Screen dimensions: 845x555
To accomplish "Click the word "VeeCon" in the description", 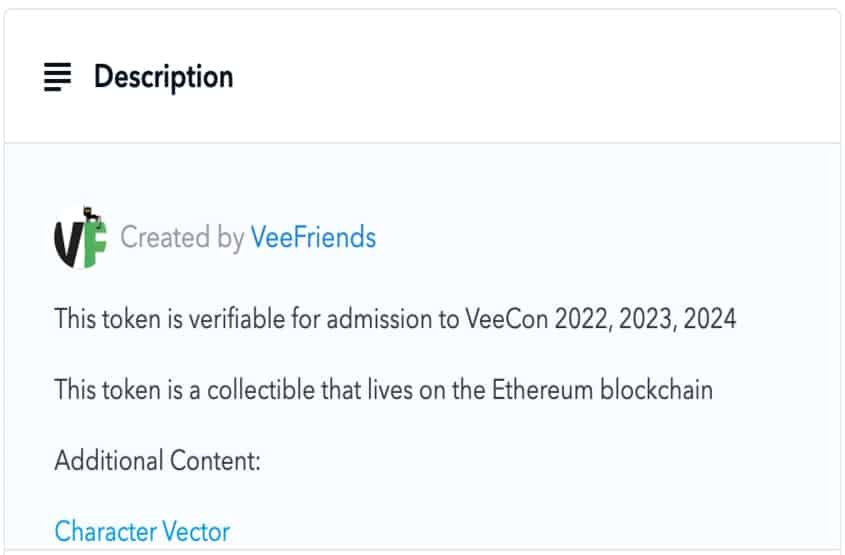I will 507,318.
